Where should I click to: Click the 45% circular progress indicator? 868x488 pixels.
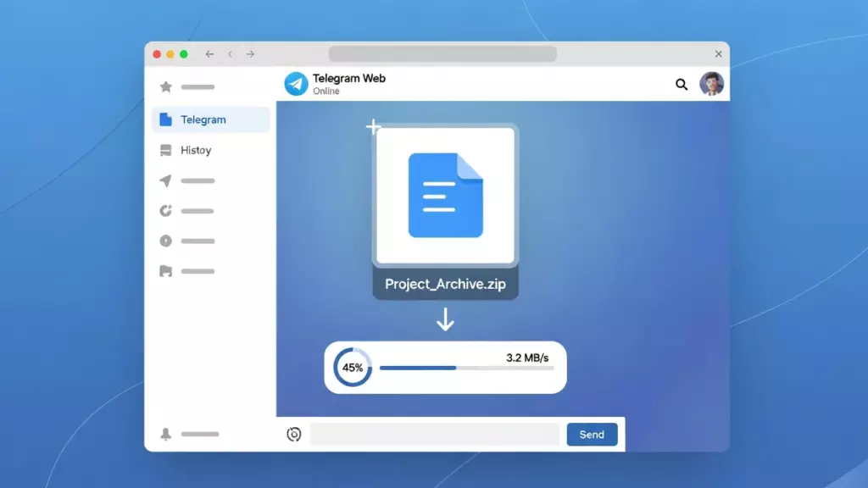tap(353, 368)
